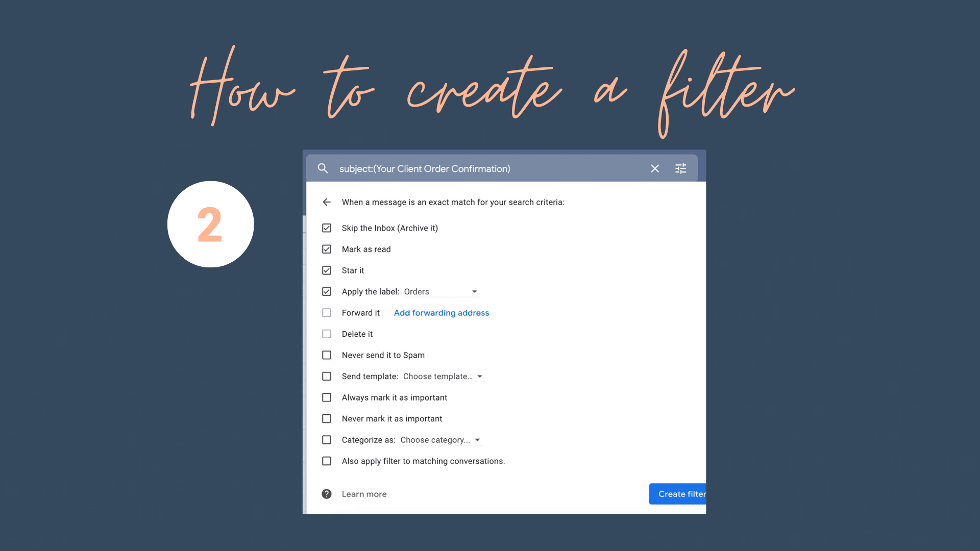Click the search magnifier icon

coord(323,168)
